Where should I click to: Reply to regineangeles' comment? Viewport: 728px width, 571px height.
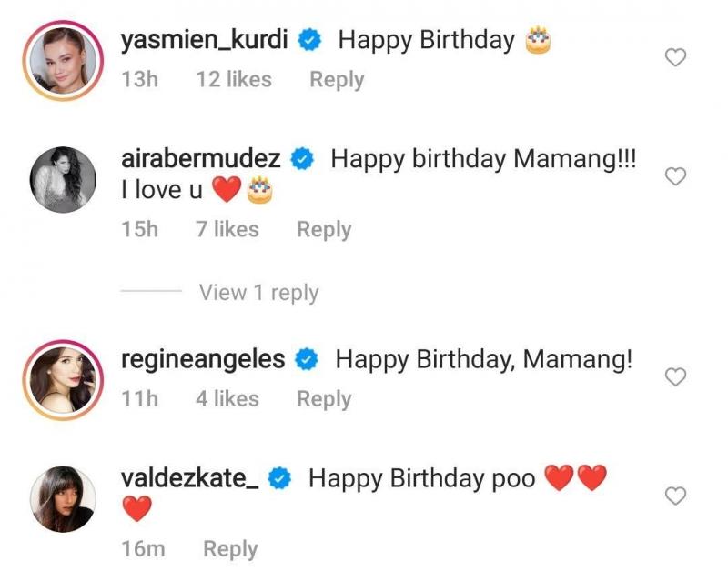[324, 399]
